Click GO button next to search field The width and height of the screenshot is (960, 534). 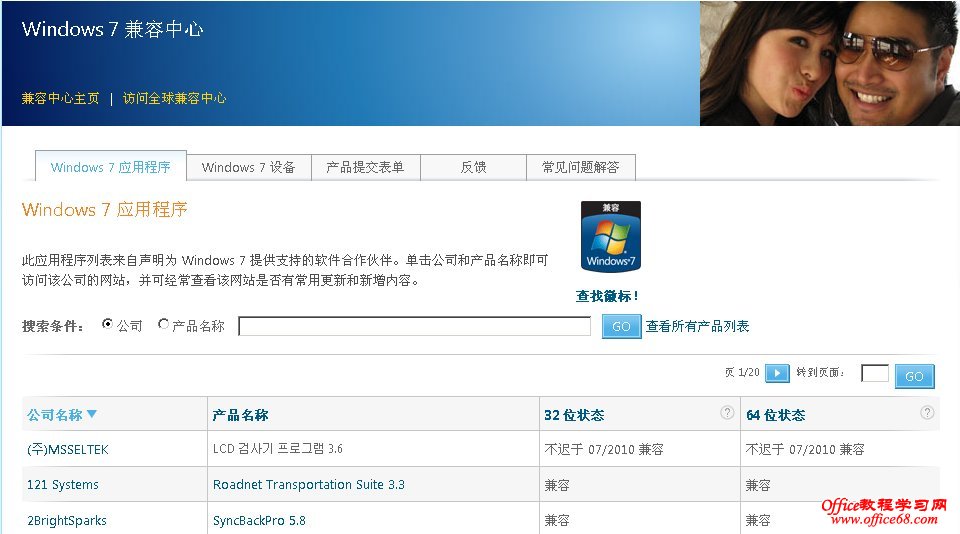click(x=621, y=326)
